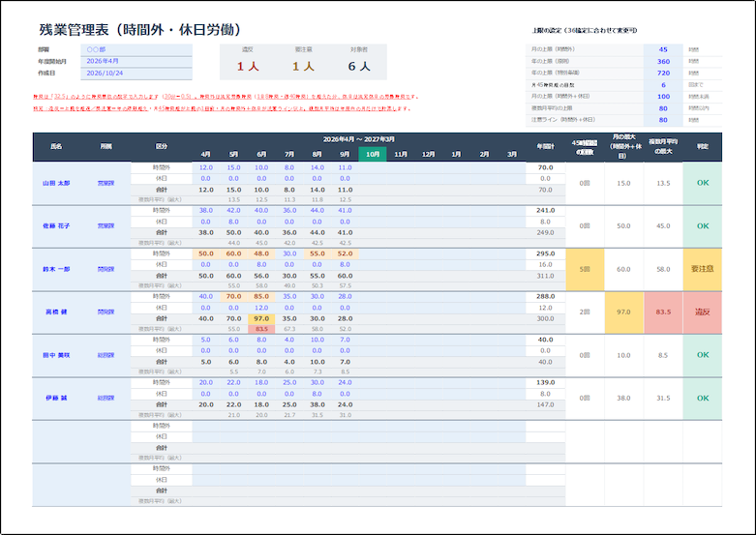756x535 pixels.
Task: Select employee name 高橋 健
Action: [x=56, y=312]
